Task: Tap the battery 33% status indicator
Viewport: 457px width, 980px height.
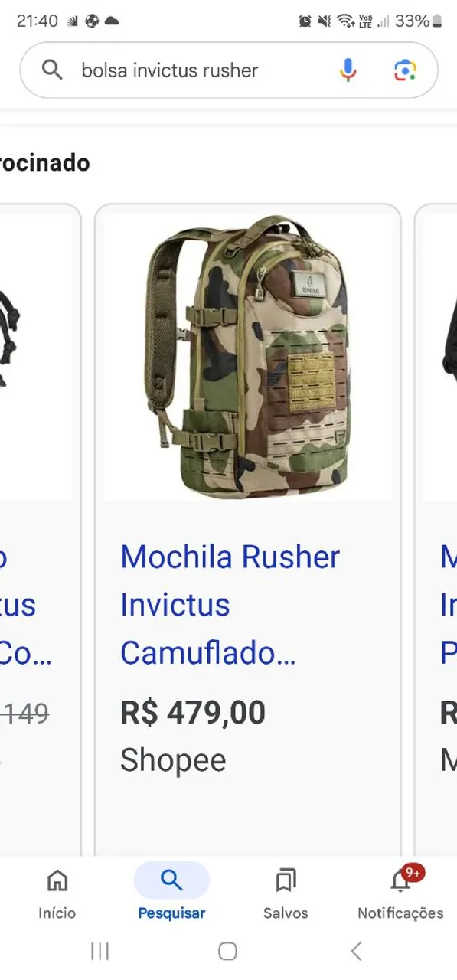Action: point(419,21)
